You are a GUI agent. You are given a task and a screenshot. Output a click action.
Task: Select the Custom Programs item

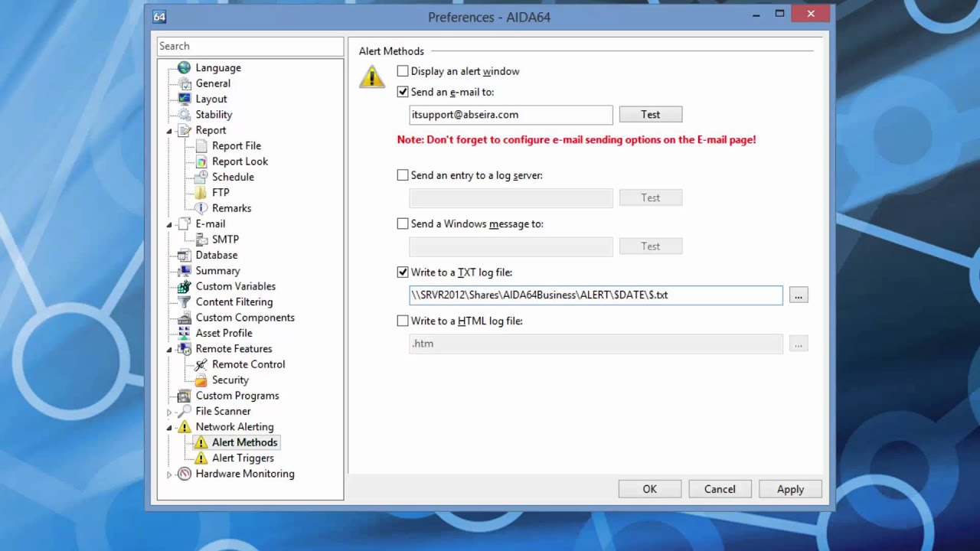coord(237,396)
